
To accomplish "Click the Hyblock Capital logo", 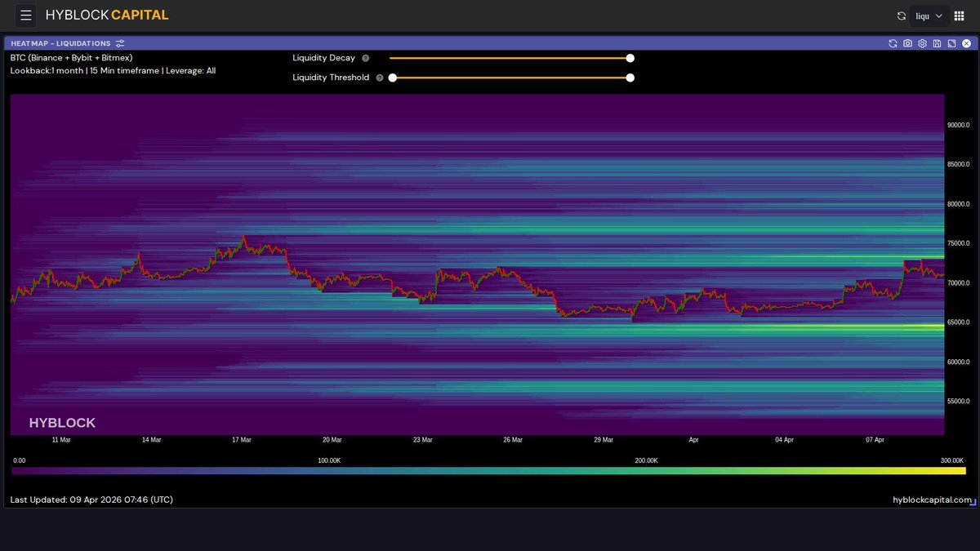I will coord(107,16).
